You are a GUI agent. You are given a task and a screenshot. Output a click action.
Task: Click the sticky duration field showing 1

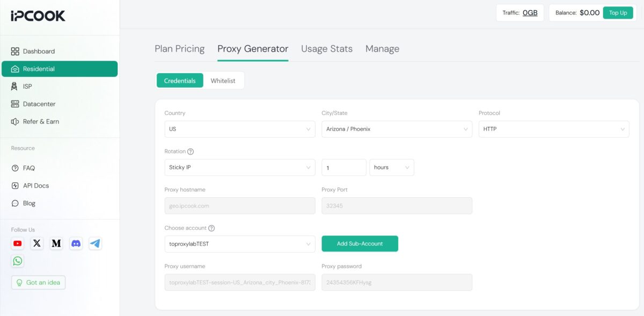344,167
